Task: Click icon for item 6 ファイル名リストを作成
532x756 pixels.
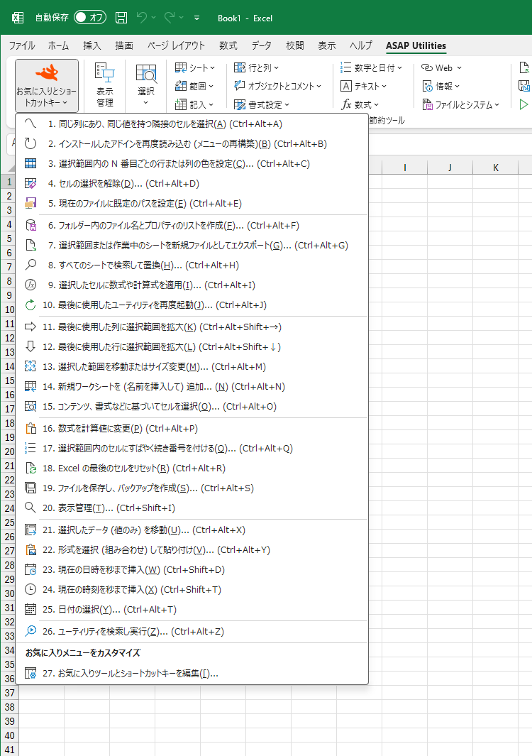Action: pyautogui.click(x=31, y=225)
